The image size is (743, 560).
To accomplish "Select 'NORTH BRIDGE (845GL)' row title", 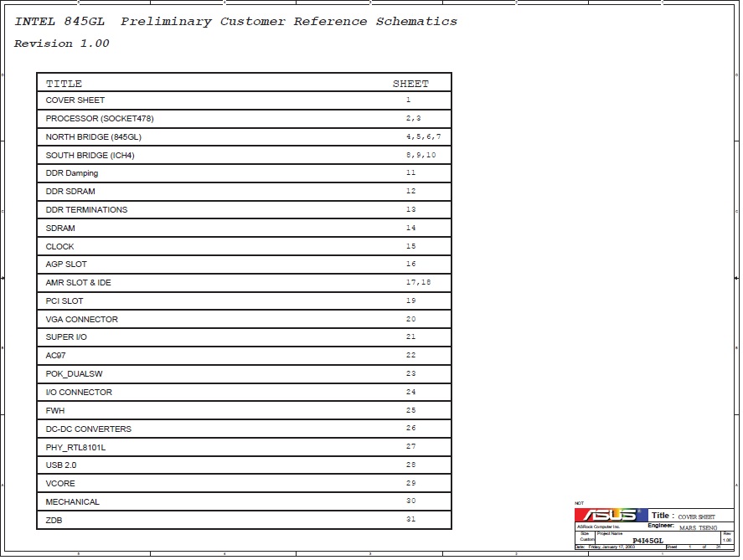I will click(93, 136).
